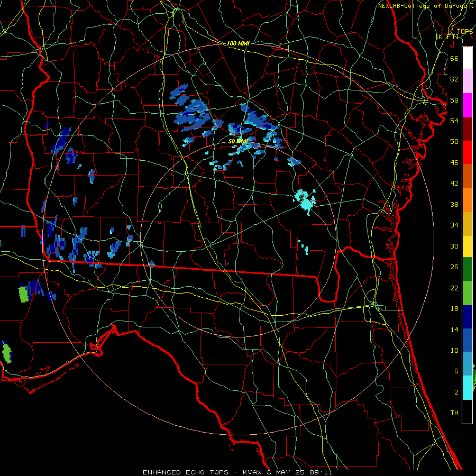
Task: Click the '46' legend value
Action: pyautogui.click(x=454, y=163)
